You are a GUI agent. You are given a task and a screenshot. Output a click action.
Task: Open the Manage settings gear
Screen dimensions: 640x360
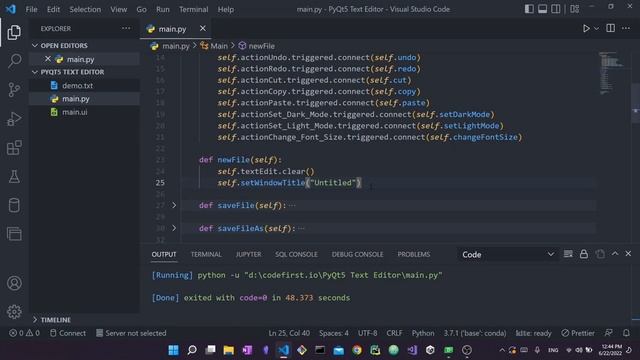tap(14, 311)
